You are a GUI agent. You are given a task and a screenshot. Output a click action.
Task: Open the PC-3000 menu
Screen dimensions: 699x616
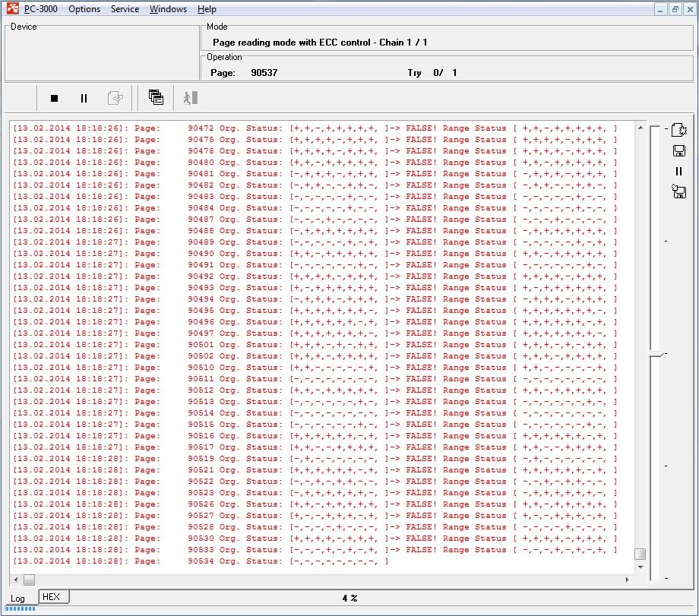tap(40, 9)
